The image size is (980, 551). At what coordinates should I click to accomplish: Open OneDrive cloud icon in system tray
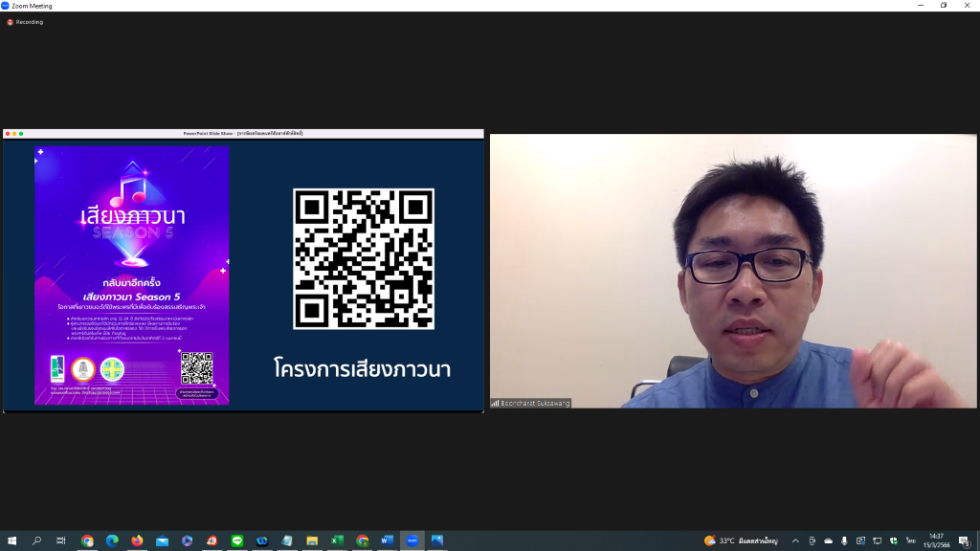[828, 541]
